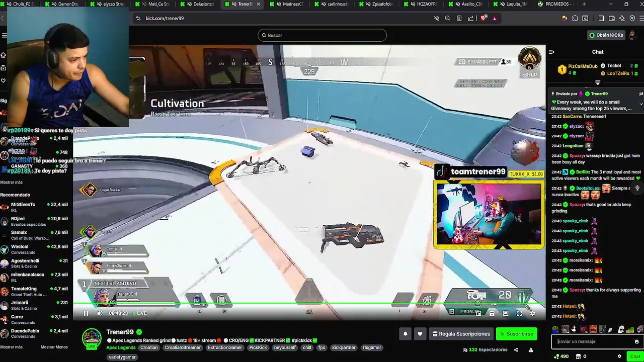Switch player to theater mode
This screenshot has height=362, width=644.
click(x=506, y=313)
